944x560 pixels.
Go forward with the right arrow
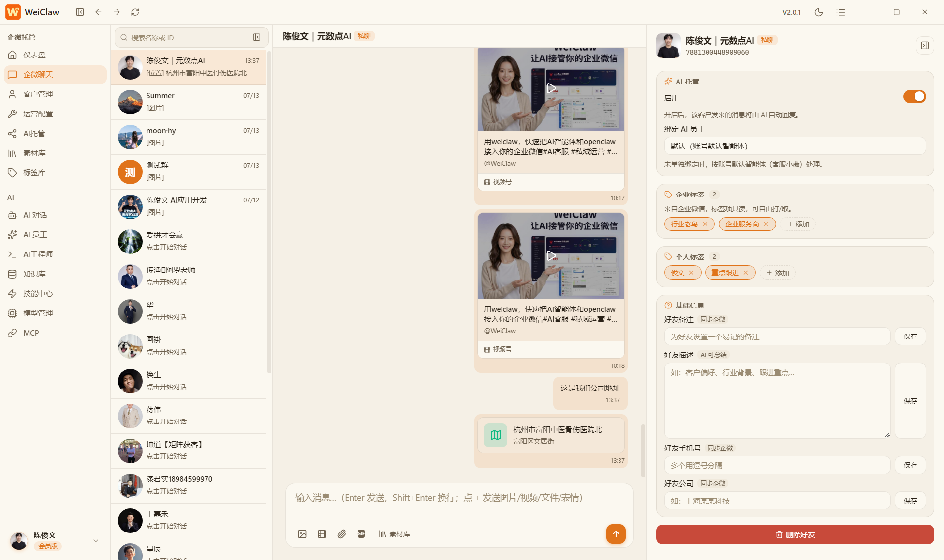point(117,12)
